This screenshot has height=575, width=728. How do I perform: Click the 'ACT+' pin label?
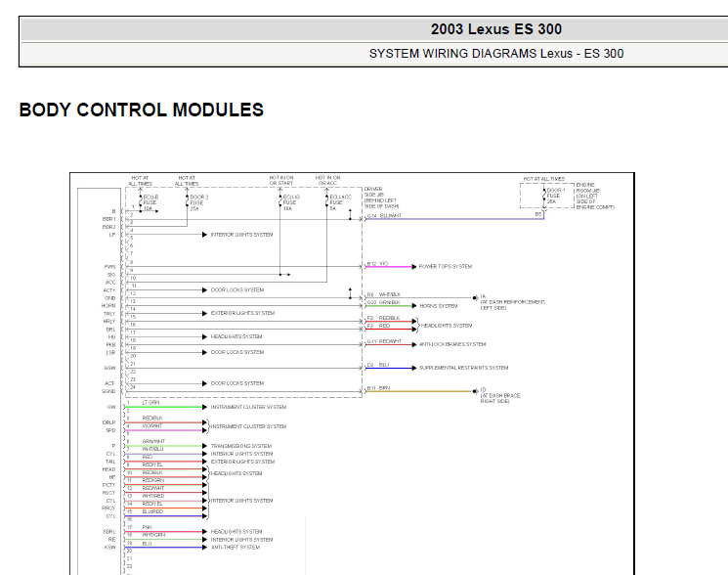pyautogui.click(x=109, y=290)
